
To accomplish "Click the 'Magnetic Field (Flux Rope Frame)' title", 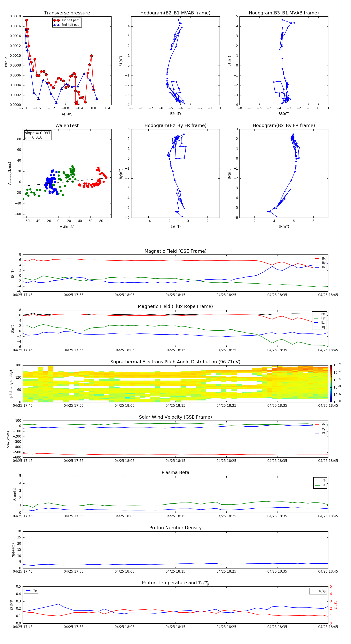I will coord(175,307).
